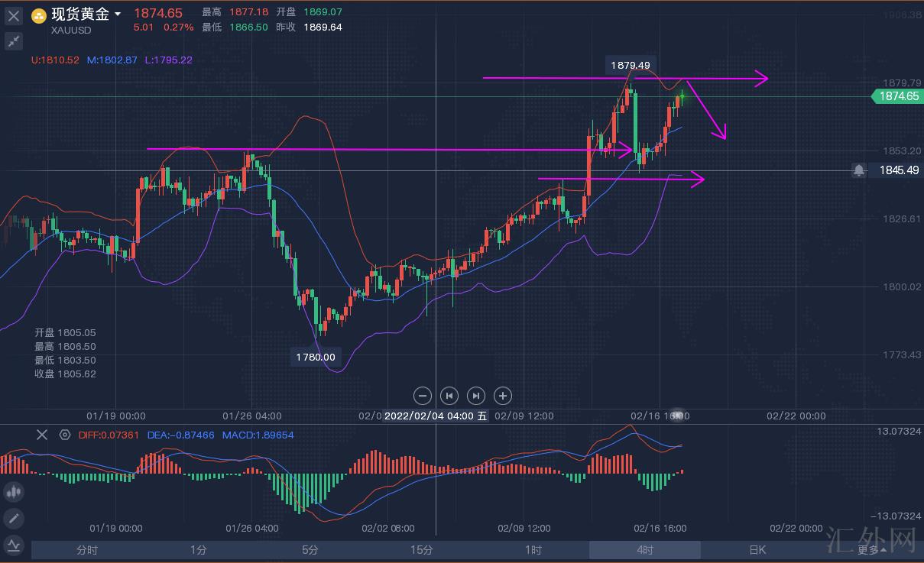Step to previous candle
924x563 pixels.
(449, 396)
